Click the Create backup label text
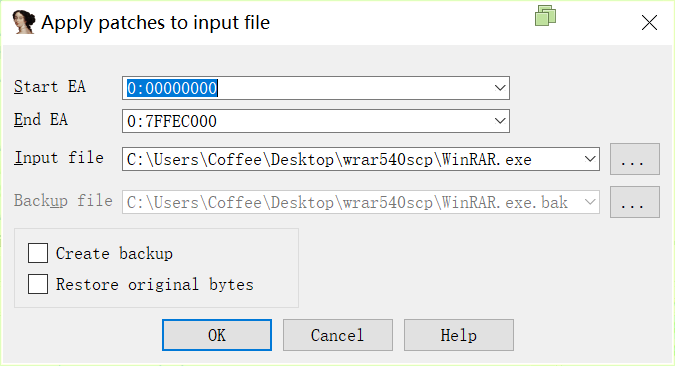This screenshot has height=366, width=675. coord(114,253)
